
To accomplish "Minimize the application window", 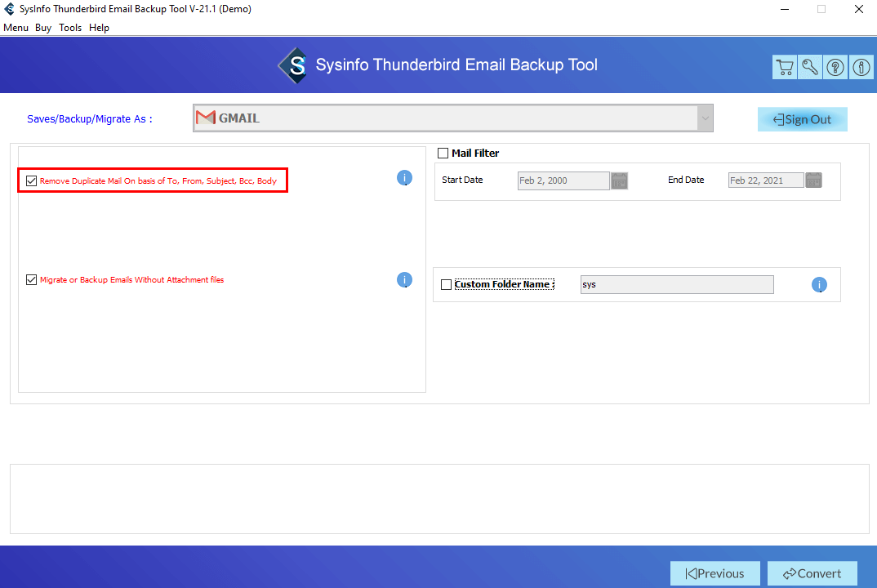I will point(785,9).
